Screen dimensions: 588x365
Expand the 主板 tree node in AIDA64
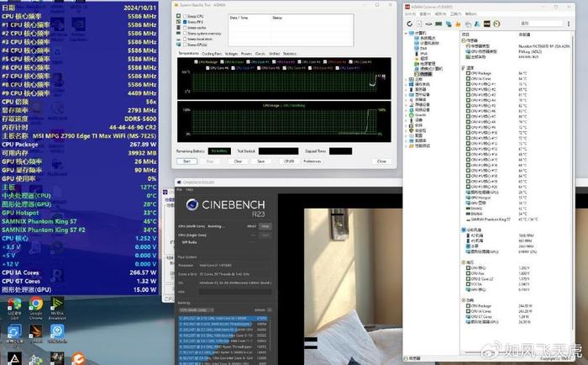pos(406,79)
